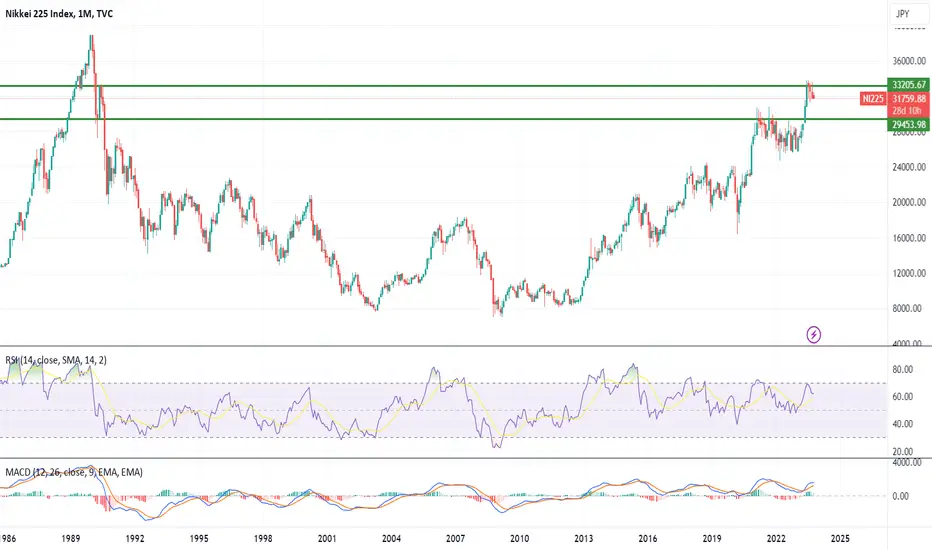
Task: Click the 28d 10h countdown label
Action: [x=907, y=111]
